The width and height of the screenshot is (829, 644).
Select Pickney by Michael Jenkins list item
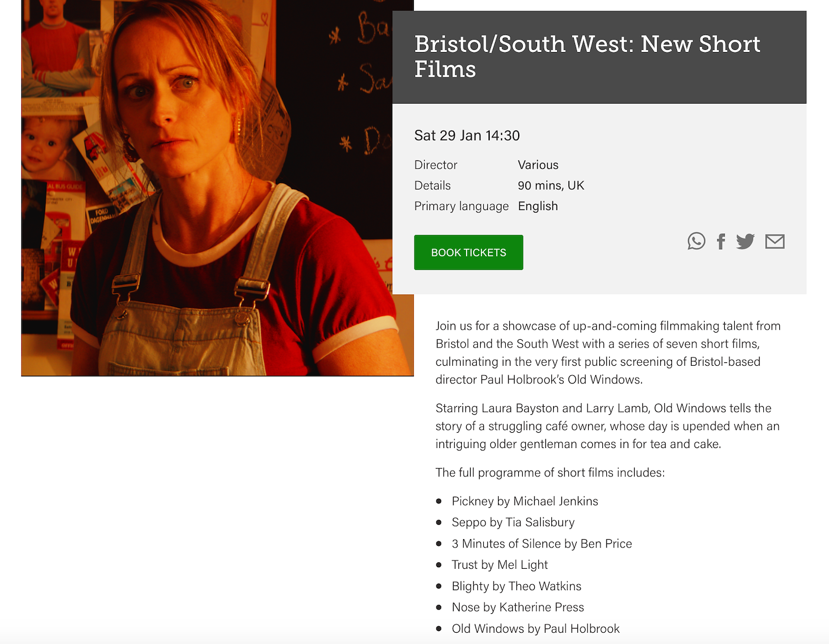coord(525,501)
